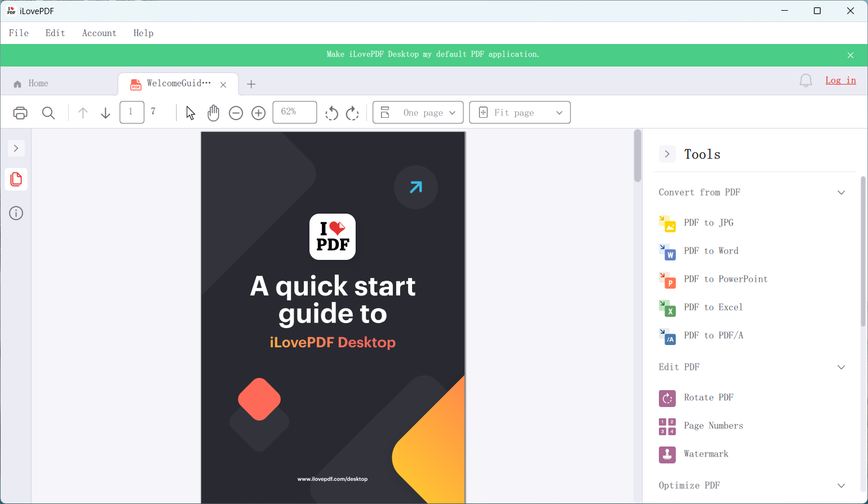Viewport: 868px width, 504px height.
Task: Show the page thumbnails panel
Action: pyautogui.click(x=16, y=179)
